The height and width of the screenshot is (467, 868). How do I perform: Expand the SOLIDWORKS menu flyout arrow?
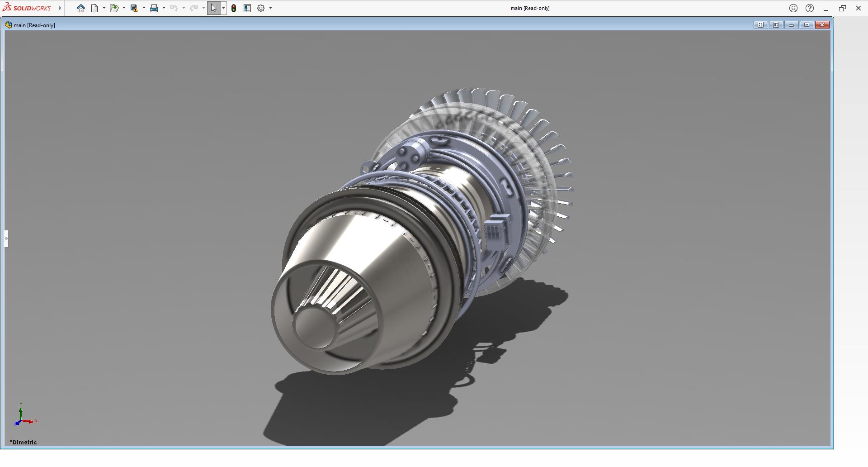60,8
